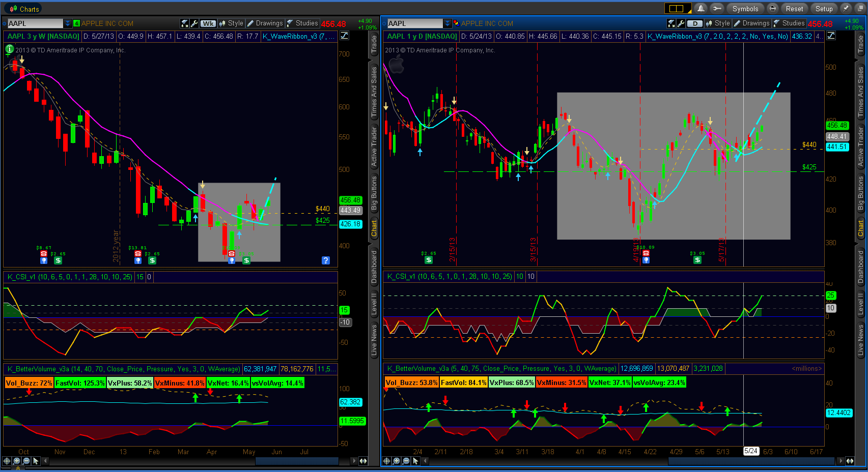Screen dimensions: 868x472
Task: Toggle left chart expansion arrows icon
Action: [x=363, y=461]
